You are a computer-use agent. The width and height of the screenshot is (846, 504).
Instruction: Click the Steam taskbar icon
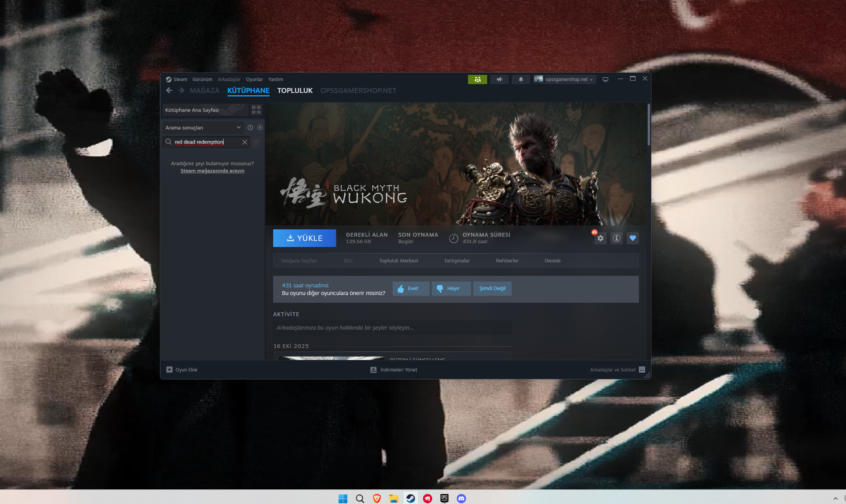point(410,498)
